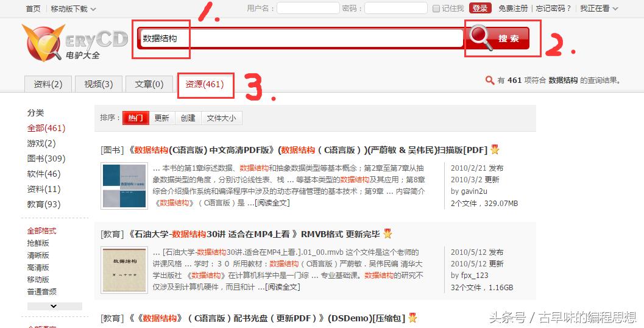Click the blue book cover thumbnail
Screen dimensions: 644x328
124,186
